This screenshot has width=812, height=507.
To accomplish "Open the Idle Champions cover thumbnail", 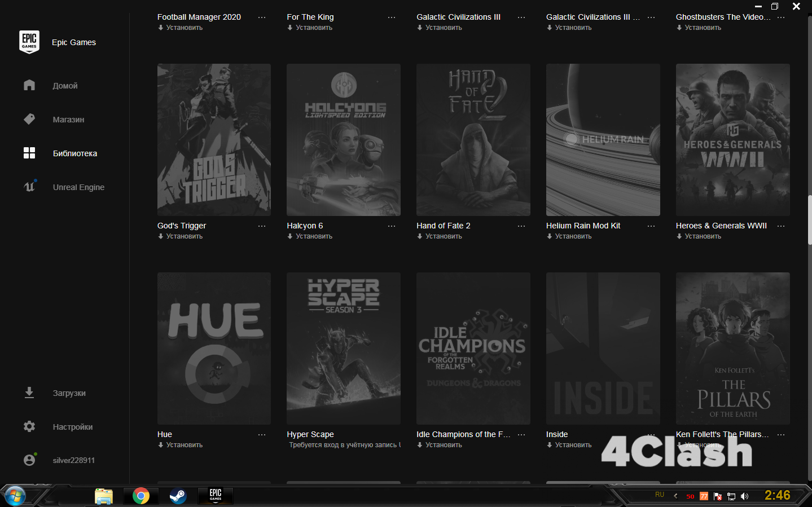I will coord(473,349).
